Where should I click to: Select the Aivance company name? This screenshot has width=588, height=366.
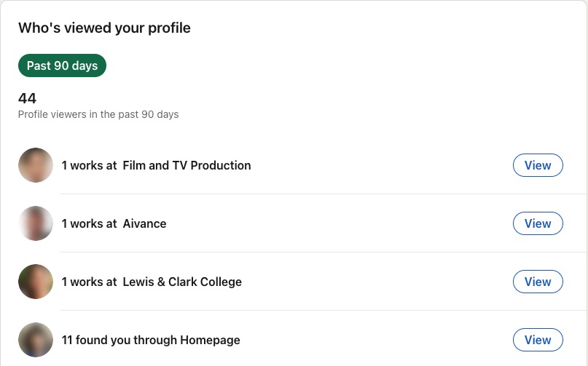144,223
